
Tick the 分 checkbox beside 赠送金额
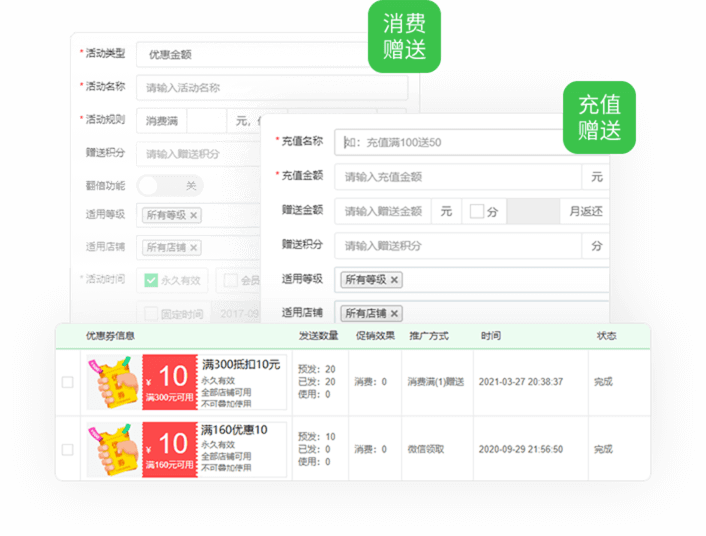click(477, 211)
